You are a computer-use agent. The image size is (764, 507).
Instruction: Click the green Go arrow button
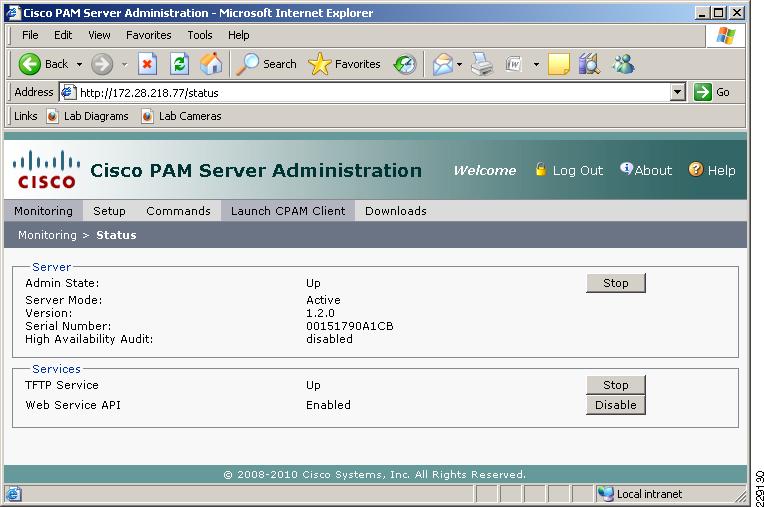(x=703, y=92)
